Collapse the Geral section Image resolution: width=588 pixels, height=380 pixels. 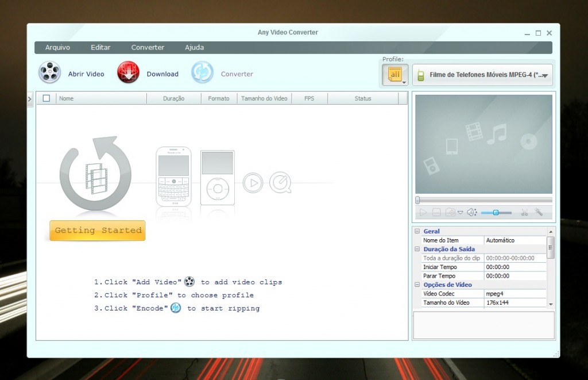pos(417,231)
